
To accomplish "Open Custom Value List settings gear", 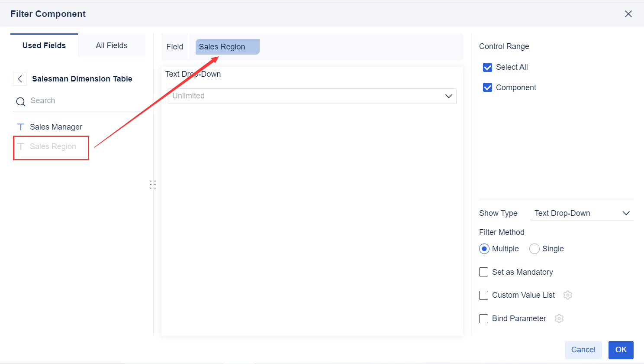I will click(567, 295).
